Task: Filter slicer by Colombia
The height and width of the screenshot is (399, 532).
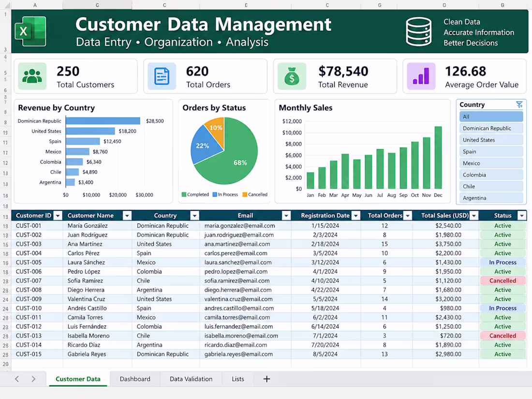Action: click(x=491, y=175)
